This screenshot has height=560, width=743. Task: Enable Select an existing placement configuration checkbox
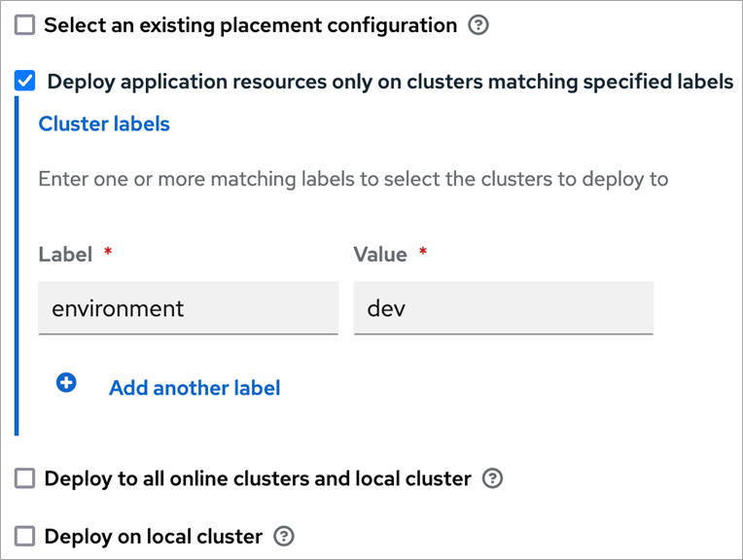pos(24,25)
